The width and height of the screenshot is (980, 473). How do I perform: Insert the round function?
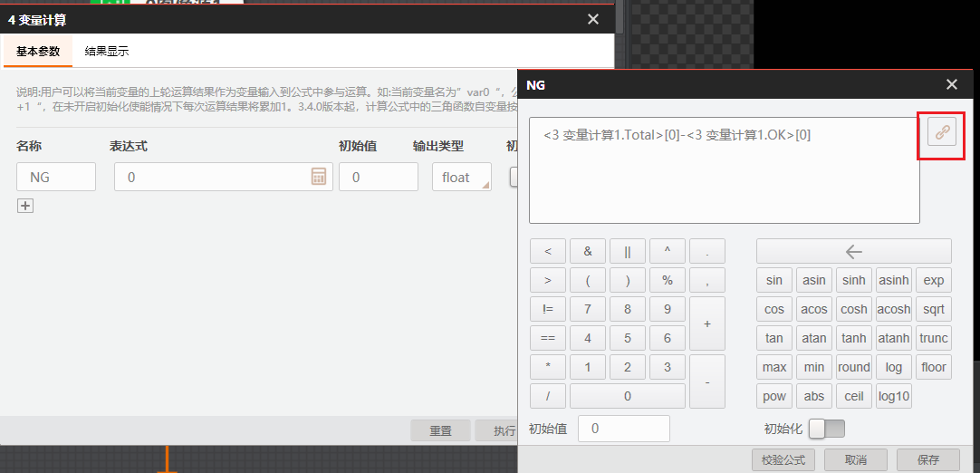(853, 367)
